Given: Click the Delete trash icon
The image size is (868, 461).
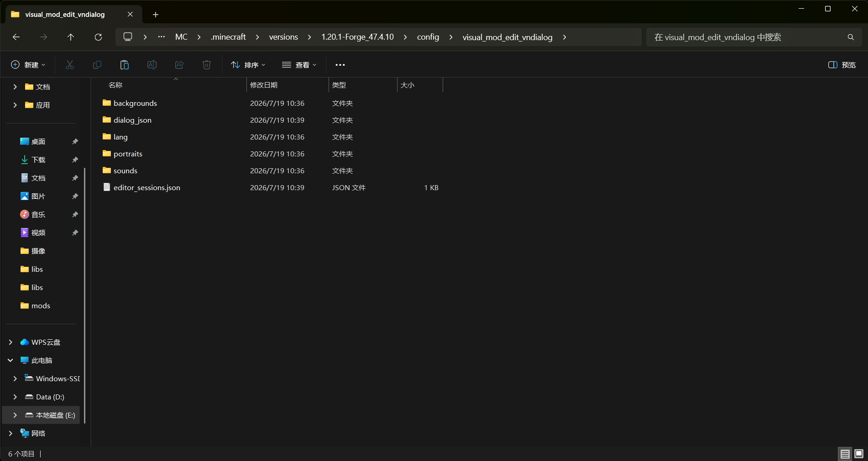Looking at the screenshot, I should (x=207, y=65).
